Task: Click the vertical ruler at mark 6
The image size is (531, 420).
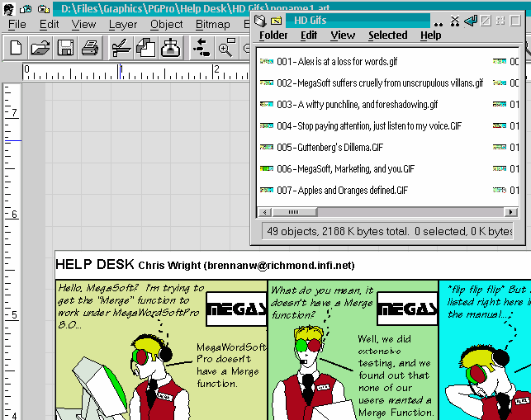Action: [x=13, y=215]
